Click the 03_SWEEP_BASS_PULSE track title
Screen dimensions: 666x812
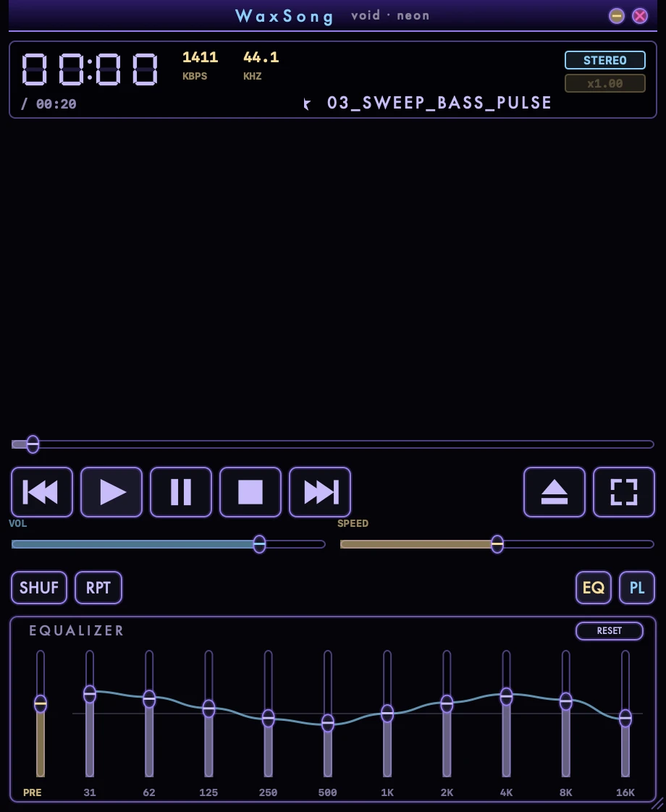tap(439, 103)
